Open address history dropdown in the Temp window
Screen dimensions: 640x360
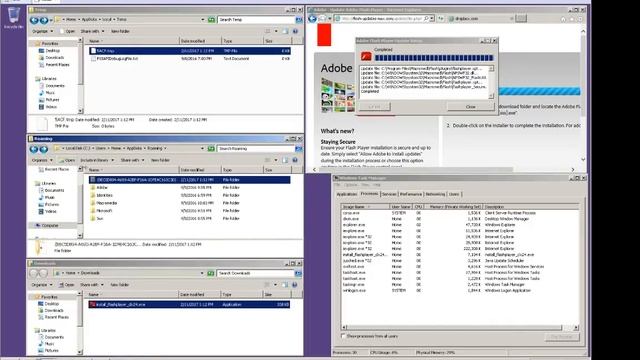point(202,20)
